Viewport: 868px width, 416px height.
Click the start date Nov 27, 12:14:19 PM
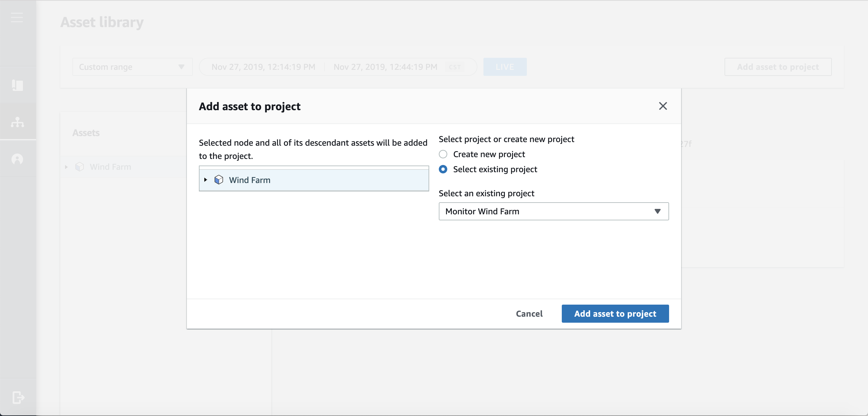tap(263, 67)
